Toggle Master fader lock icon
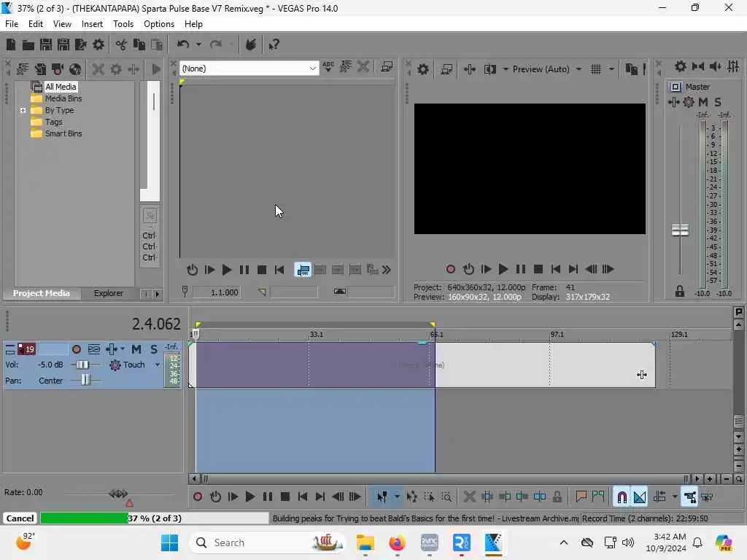This screenshot has height=560, width=747. coord(679,292)
